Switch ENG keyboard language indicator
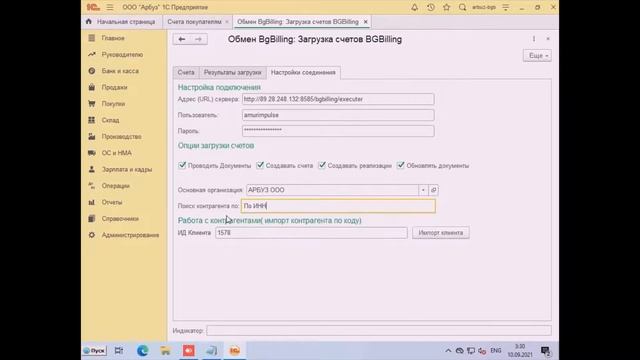Viewport: 640px width, 360px height. (x=496, y=351)
